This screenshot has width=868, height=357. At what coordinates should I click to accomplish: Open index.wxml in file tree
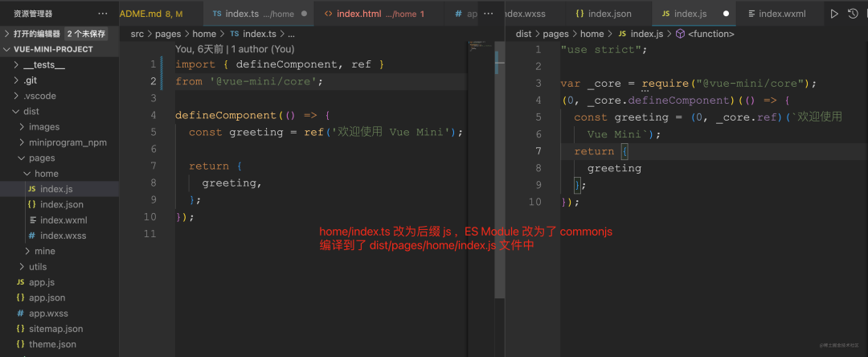click(59, 220)
